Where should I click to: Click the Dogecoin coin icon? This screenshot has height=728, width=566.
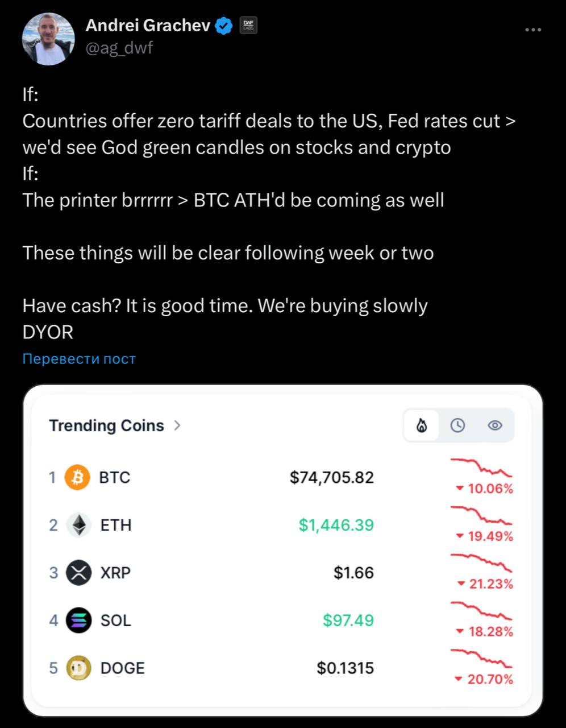(78, 668)
